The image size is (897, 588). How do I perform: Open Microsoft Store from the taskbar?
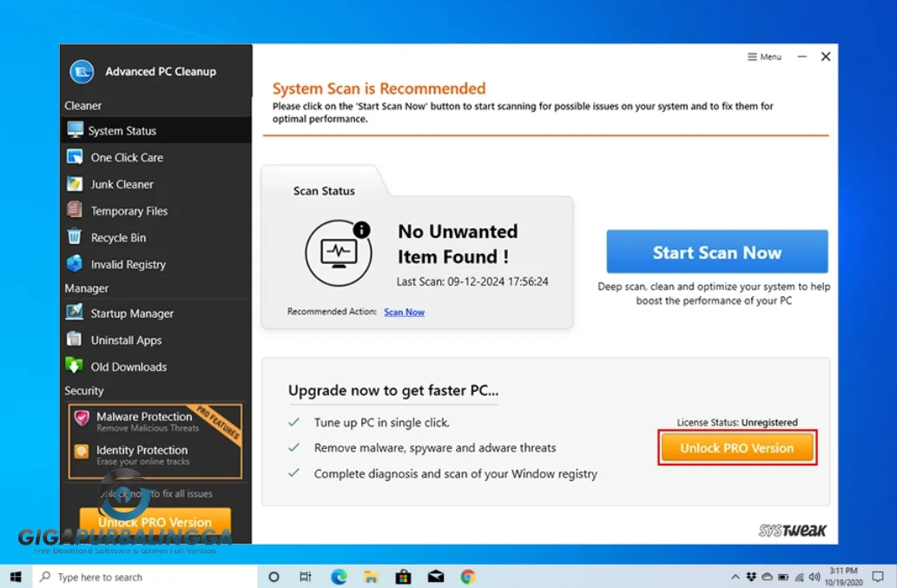tap(403, 577)
